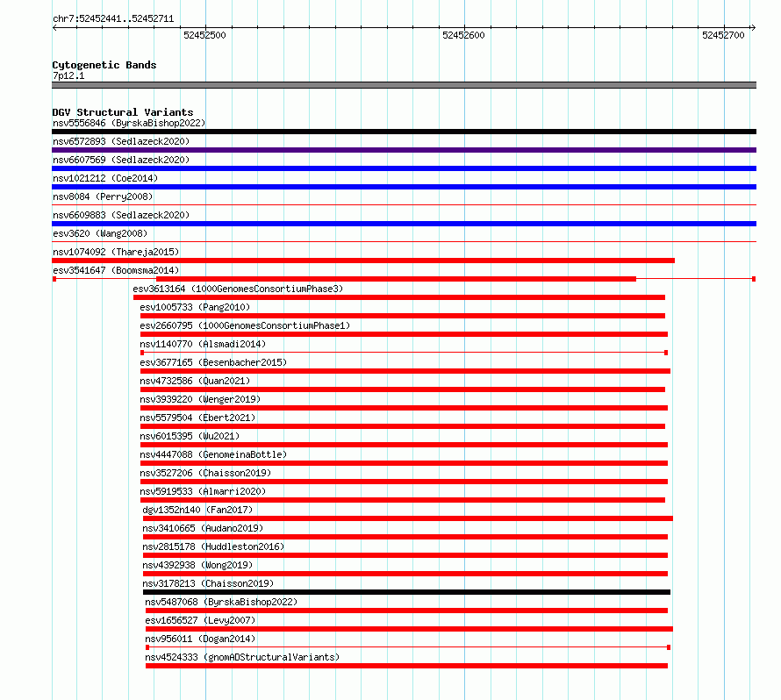The width and height of the screenshot is (781, 700).
Task: Select nsv5579504 (Ebert2021) label
Action: point(197,418)
